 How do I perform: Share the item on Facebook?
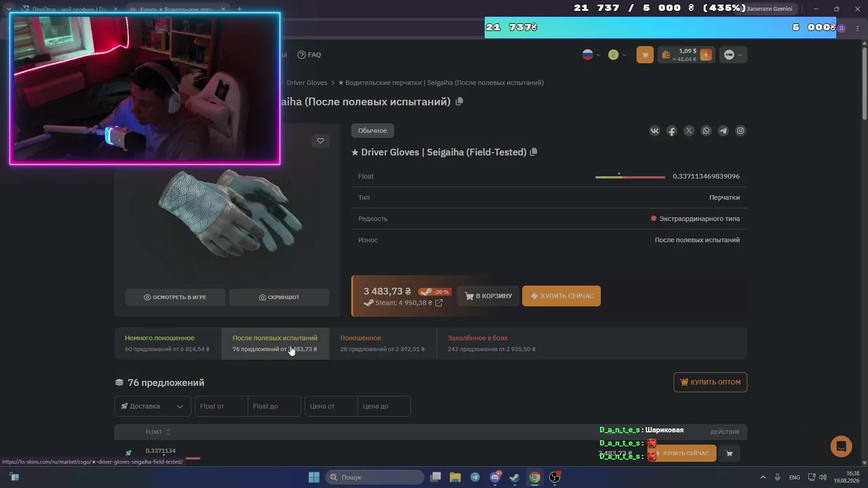pyautogui.click(x=671, y=131)
